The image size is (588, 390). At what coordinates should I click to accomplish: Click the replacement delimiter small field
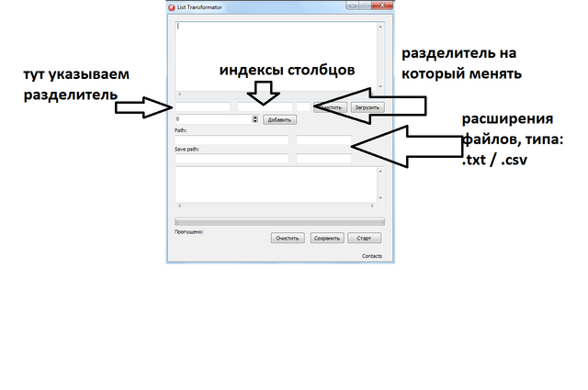303,106
